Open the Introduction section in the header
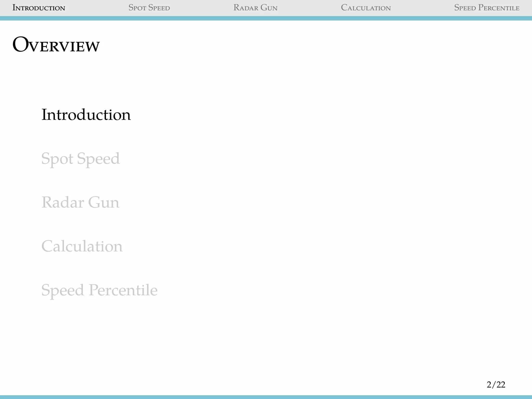Viewport: 532px width, 399px height. (x=39, y=8)
